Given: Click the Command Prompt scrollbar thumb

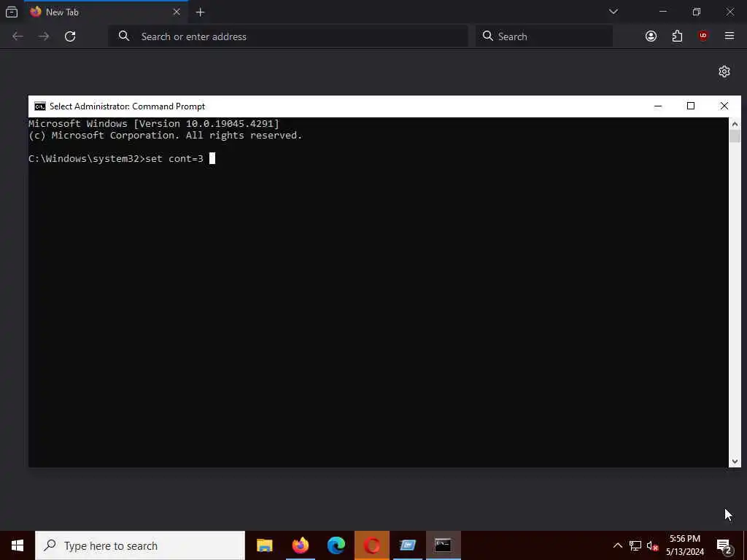Looking at the screenshot, I should 735,136.
